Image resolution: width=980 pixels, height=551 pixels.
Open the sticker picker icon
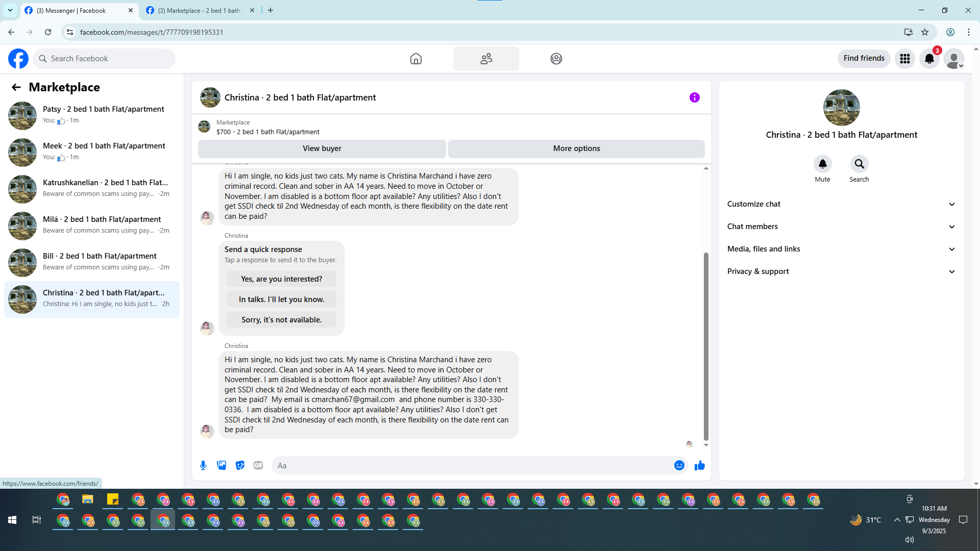pyautogui.click(x=240, y=465)
